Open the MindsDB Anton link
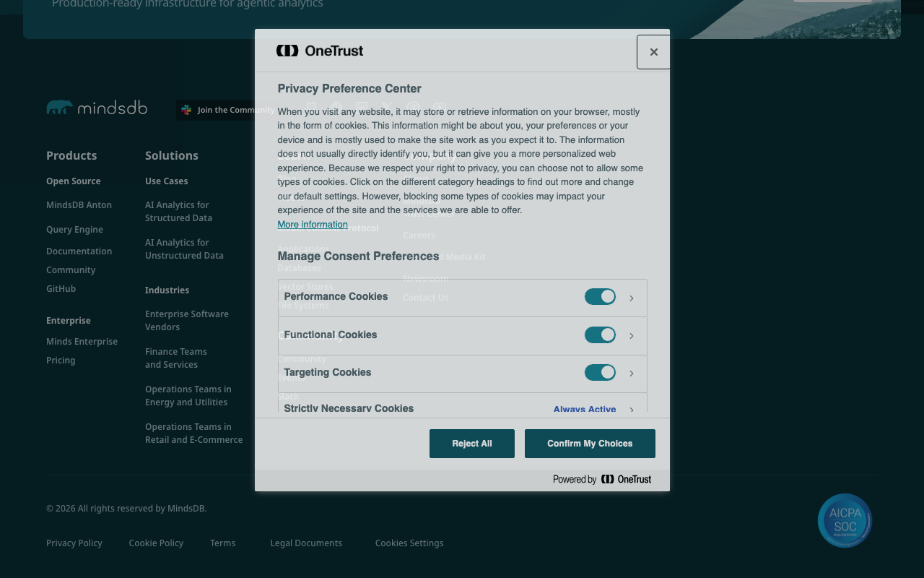Viewport: 924px width, 578px height. (79, 205)
